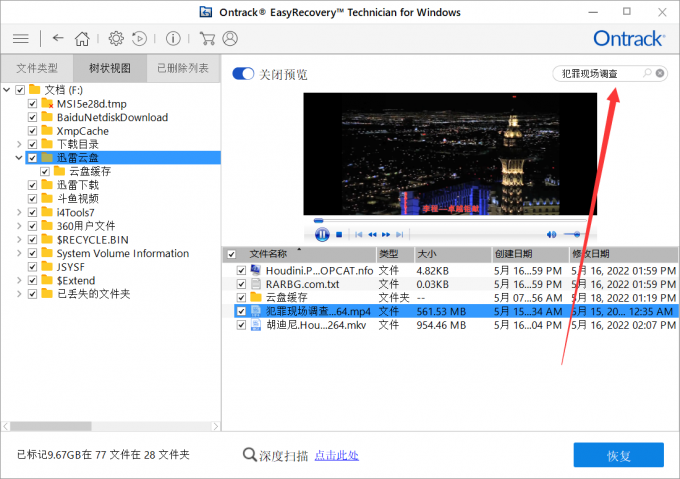Switch to the 已删除列表 tab

click(183, 68)
